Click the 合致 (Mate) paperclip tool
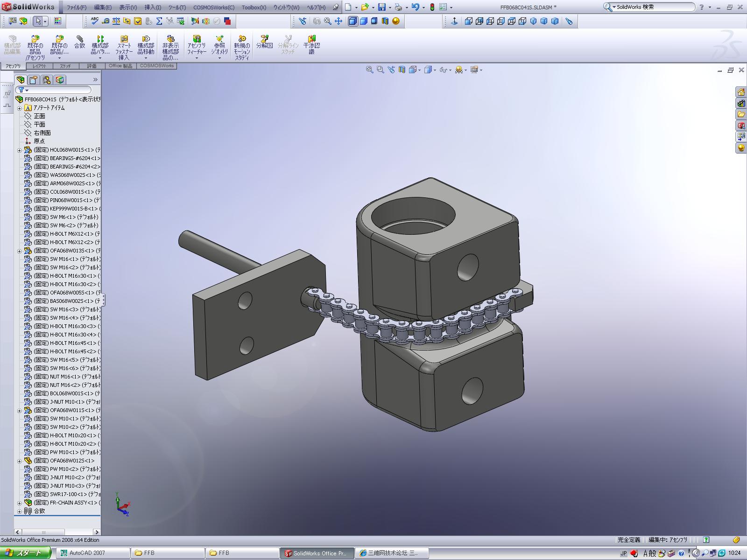This screenshot has width=747, height=560. click(80, 42)
